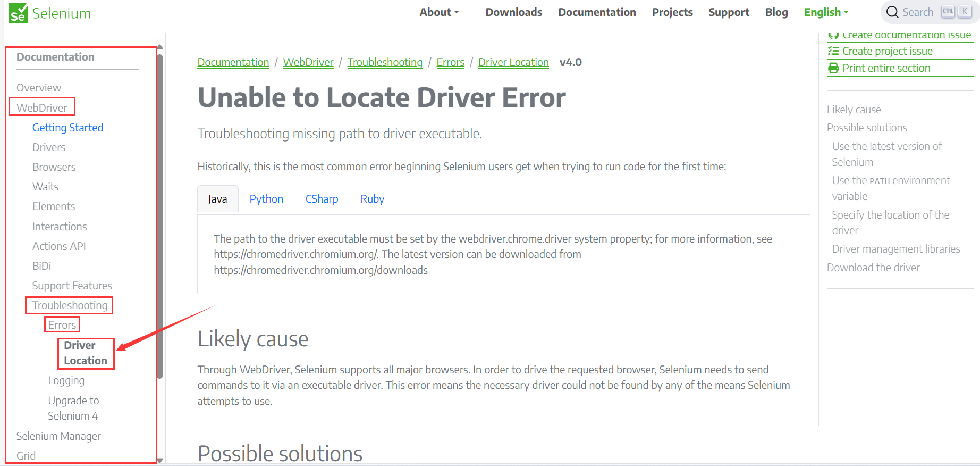Screen dimensions: 980x466
Task: Click the Documentation sidebar heading
Action: [55, 57]
